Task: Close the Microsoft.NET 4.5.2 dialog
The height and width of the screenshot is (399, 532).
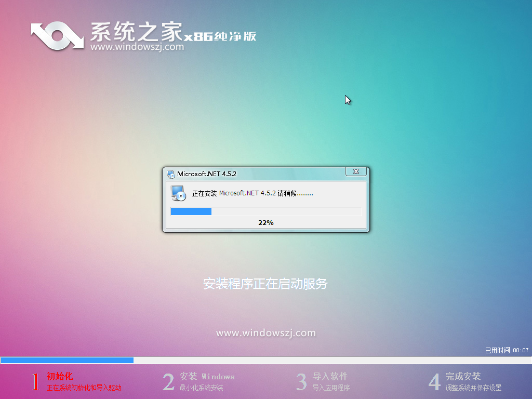Action: click(x=356, y=171)
